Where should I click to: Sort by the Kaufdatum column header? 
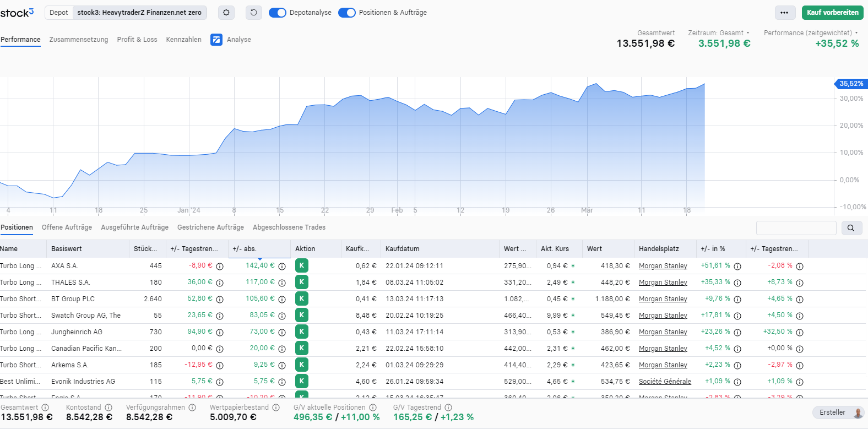click(x=440, y=249)
